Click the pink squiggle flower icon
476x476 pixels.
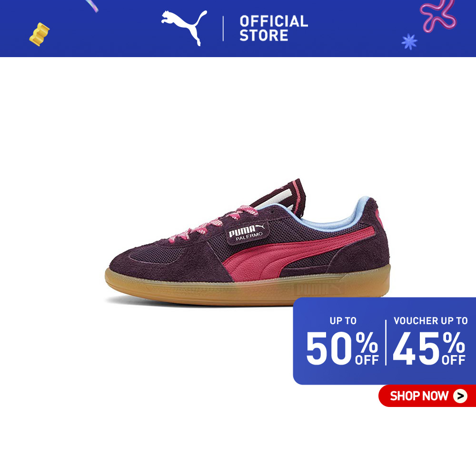point(438,15)
